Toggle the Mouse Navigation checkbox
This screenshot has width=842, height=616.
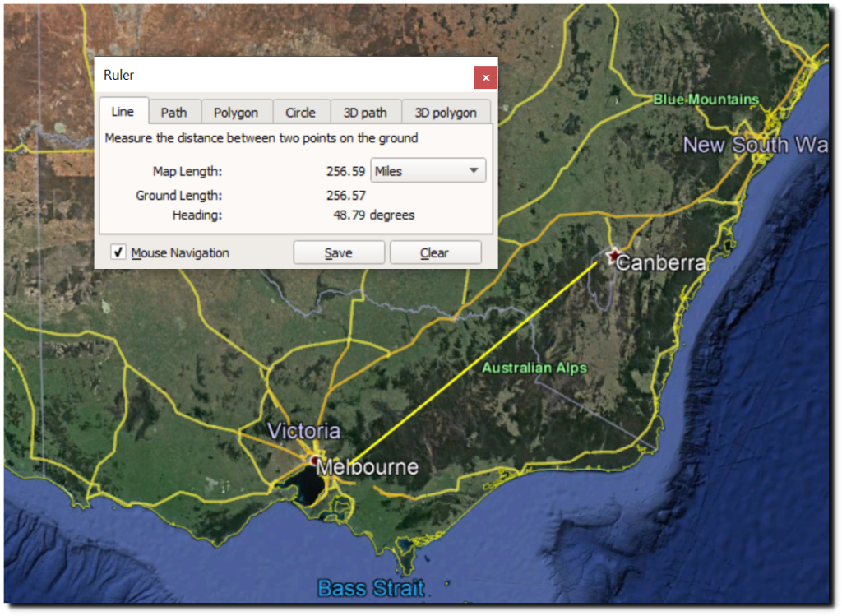click(x=118, y=252)
